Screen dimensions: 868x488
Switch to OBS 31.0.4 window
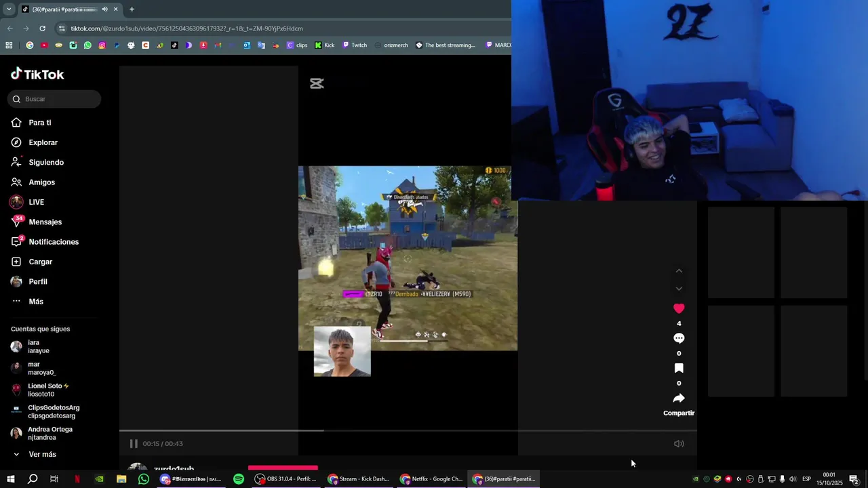point(285,479)
